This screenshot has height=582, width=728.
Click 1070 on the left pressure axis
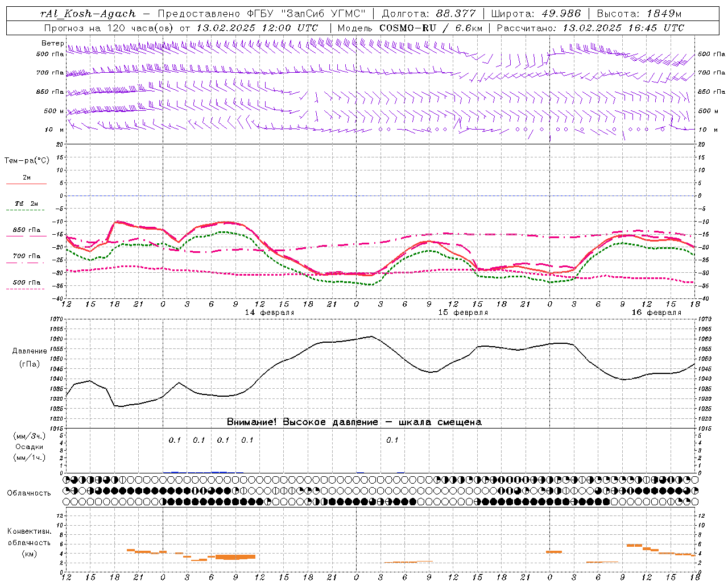55,320
